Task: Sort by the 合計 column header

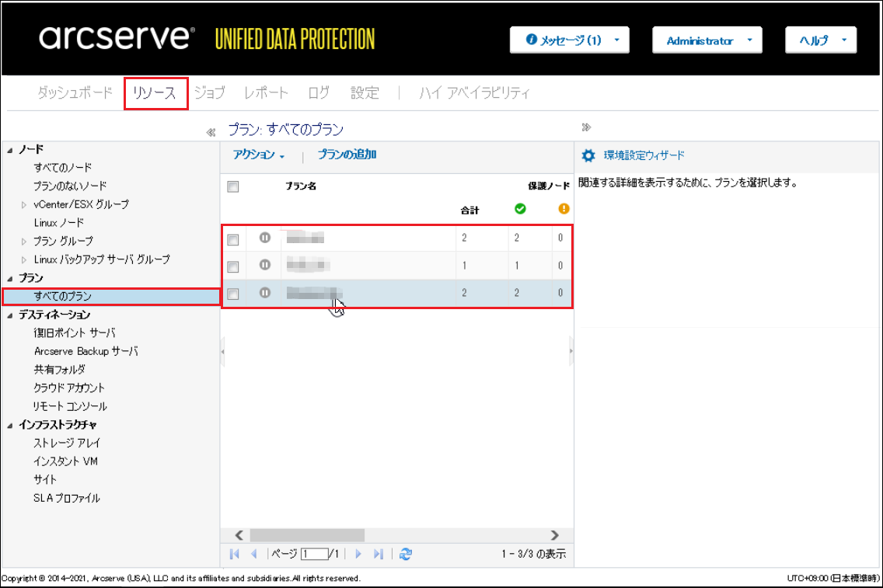Action: (469, 210)
